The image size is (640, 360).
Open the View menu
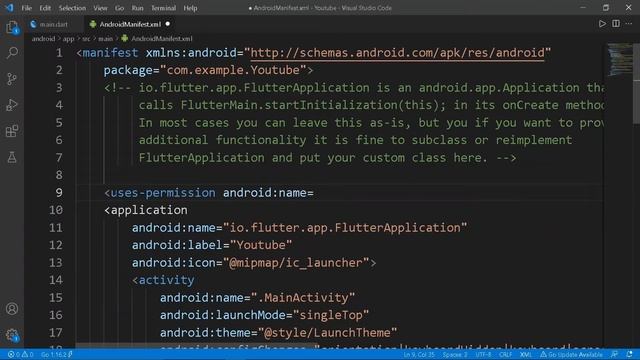[100, 8]
